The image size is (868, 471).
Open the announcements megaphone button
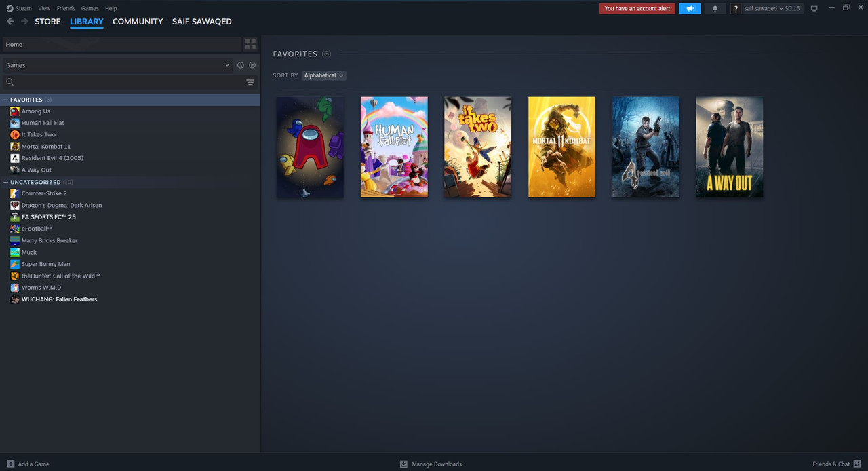point(690,8)
